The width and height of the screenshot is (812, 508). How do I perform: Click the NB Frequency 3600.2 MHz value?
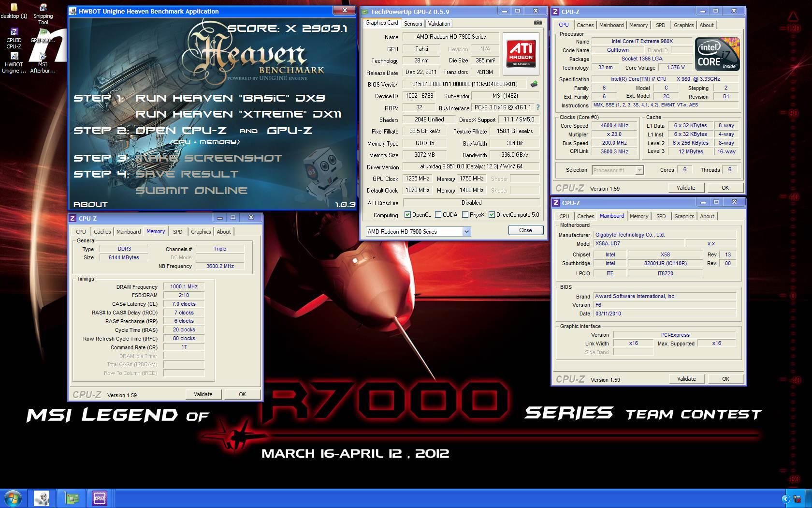220,266
